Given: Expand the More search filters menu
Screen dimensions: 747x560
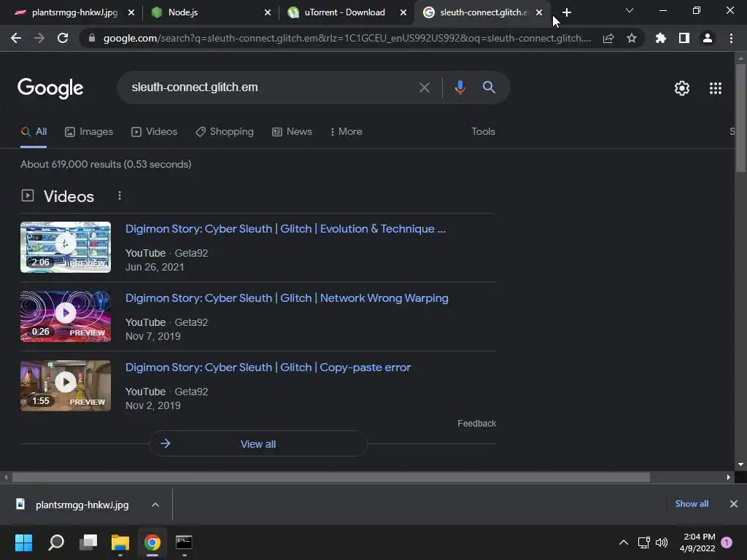Looking at the screenshot, I should pos(347,131).
